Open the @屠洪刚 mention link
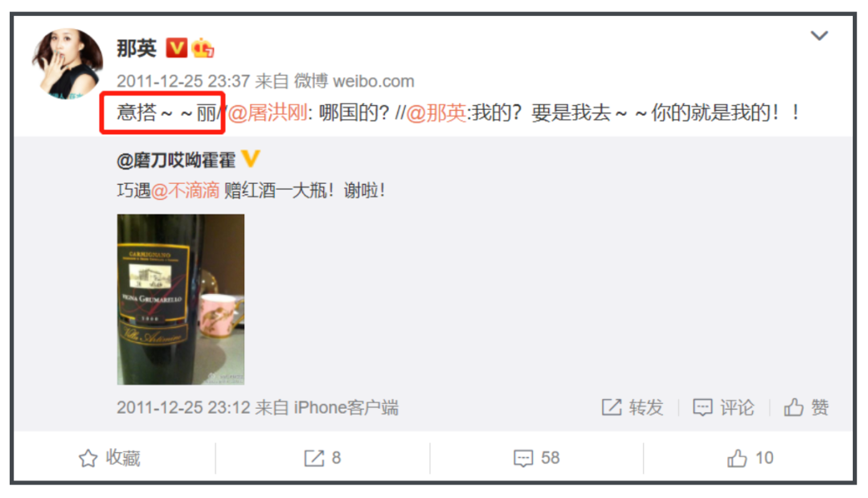Image resolution: width=868 pixels, height=498 pixels. point(268,113)
